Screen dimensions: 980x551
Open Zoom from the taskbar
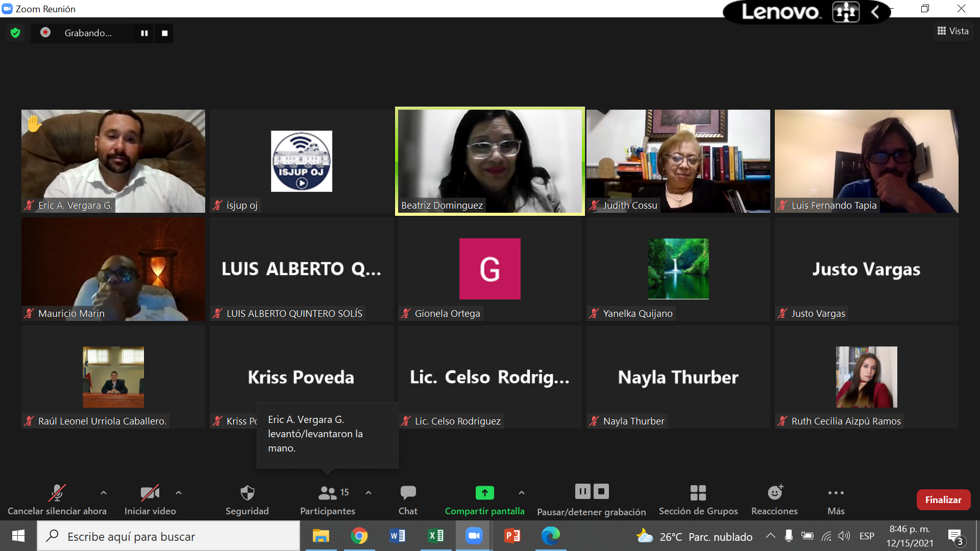(x=474, y=536)
